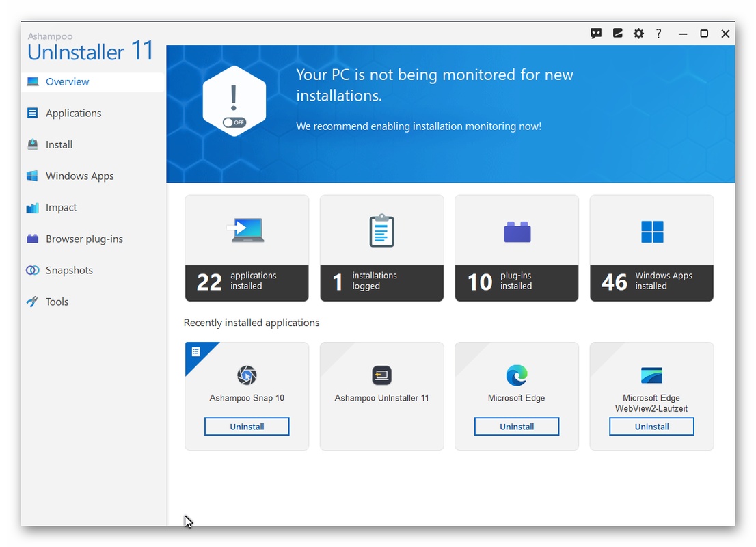Click the Edge WebView2 runtime icon

(x=651, y=375)
